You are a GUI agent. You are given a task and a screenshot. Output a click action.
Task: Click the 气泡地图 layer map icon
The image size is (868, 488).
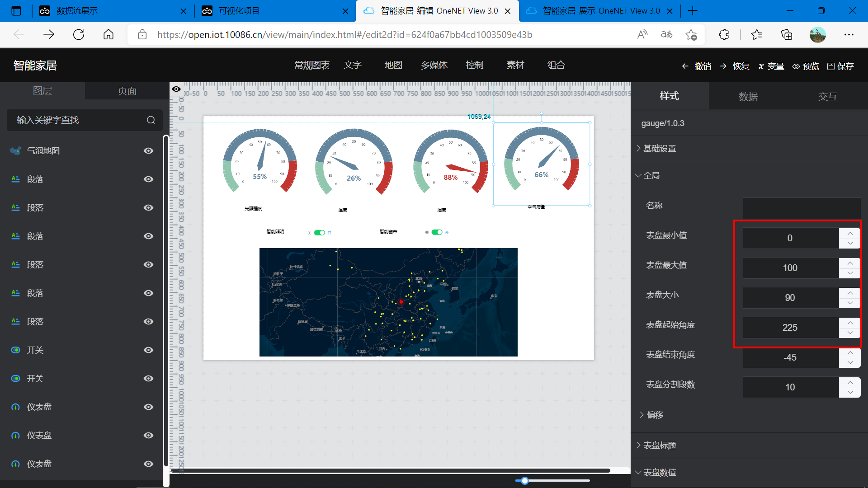click(x=15, y=150)
